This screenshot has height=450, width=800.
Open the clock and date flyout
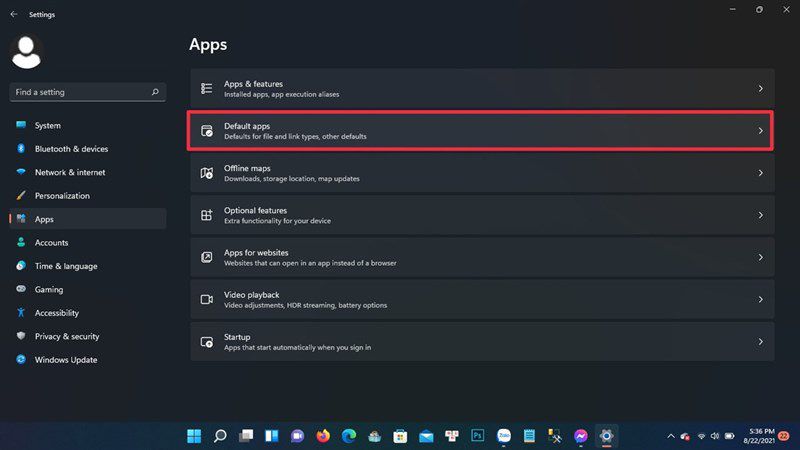[759, 436]
